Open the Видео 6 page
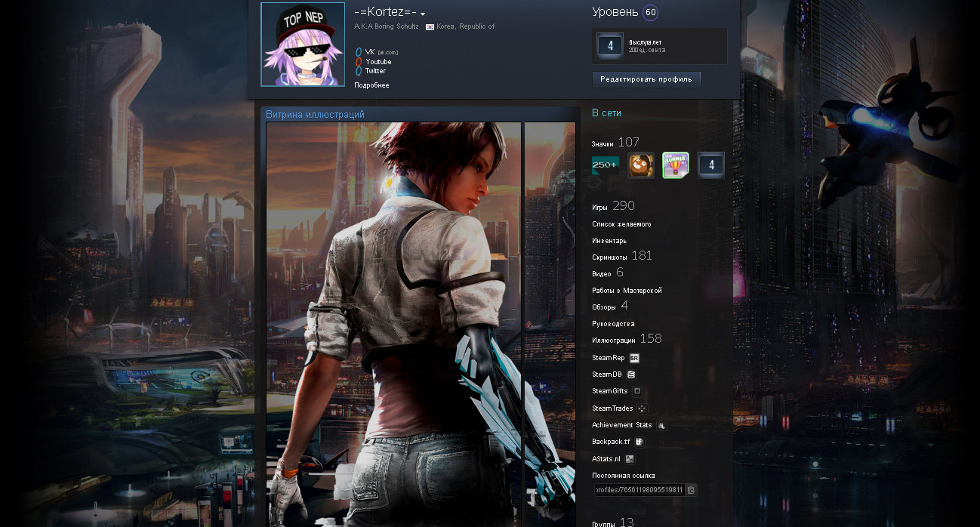Viewport: 980px width, 527px height. click(x=608, y=273)
